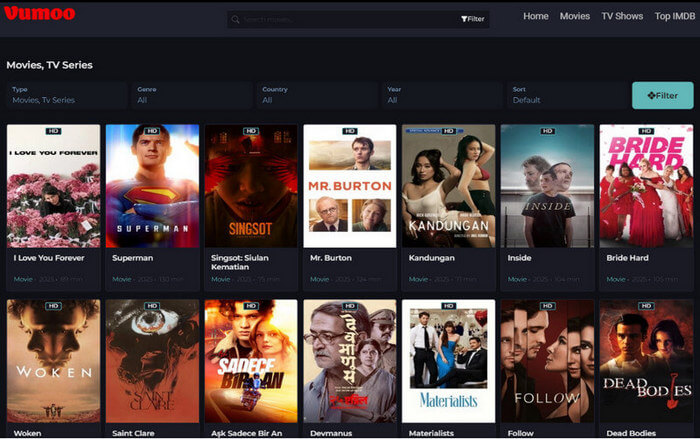Open the Genre dropdown
Image resolution: width=700 pixels, height=439 pixels.
[192, 95]
